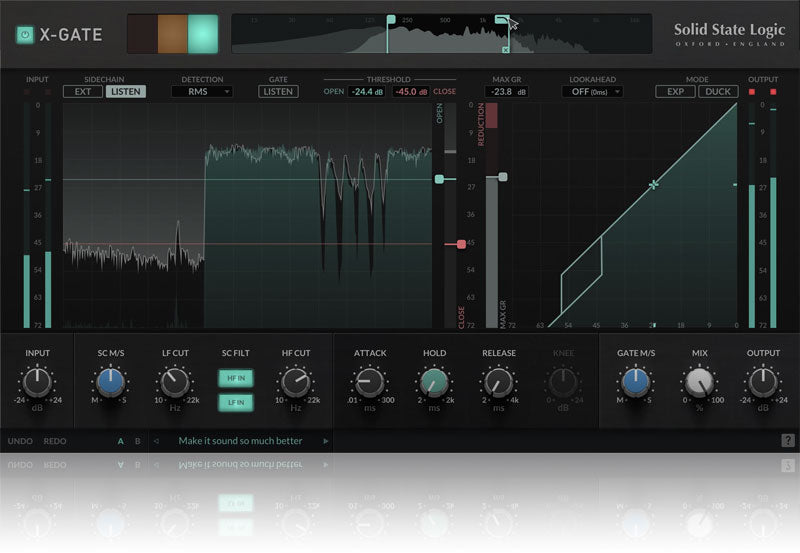This screenshot has width=800, height=553.
Task: Enable DUCK mode
Action: pyautogui.click(x=718, y=91)
